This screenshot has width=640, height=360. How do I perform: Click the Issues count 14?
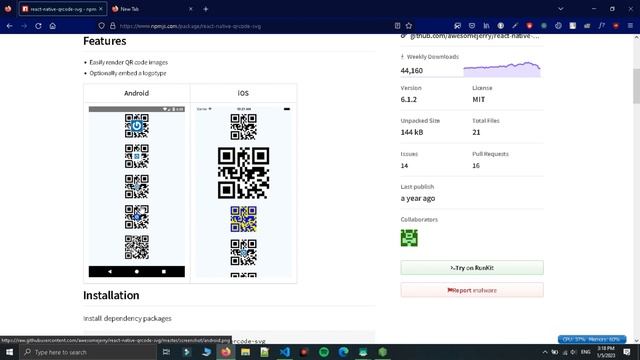tap(404, 165)
